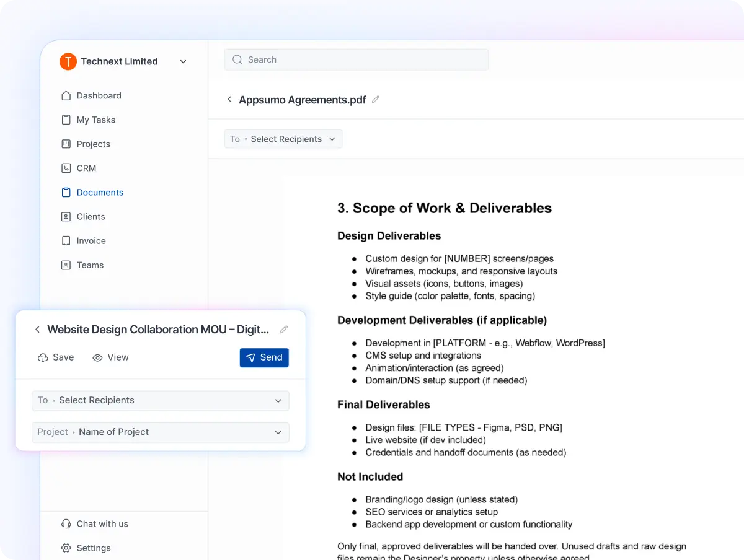The image size is (744, 560).
Task: Click "Backend app development or custom functionality"
Action: tap(469, 524)
